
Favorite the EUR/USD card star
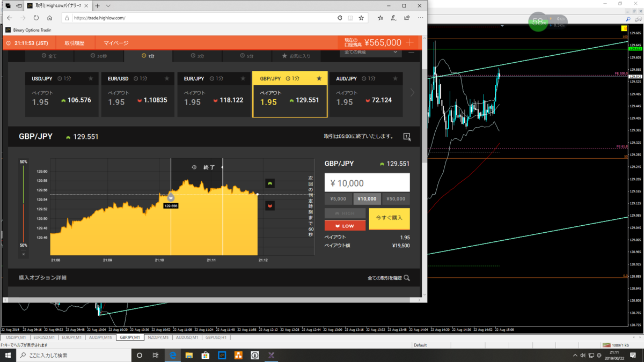coord(167,79)
